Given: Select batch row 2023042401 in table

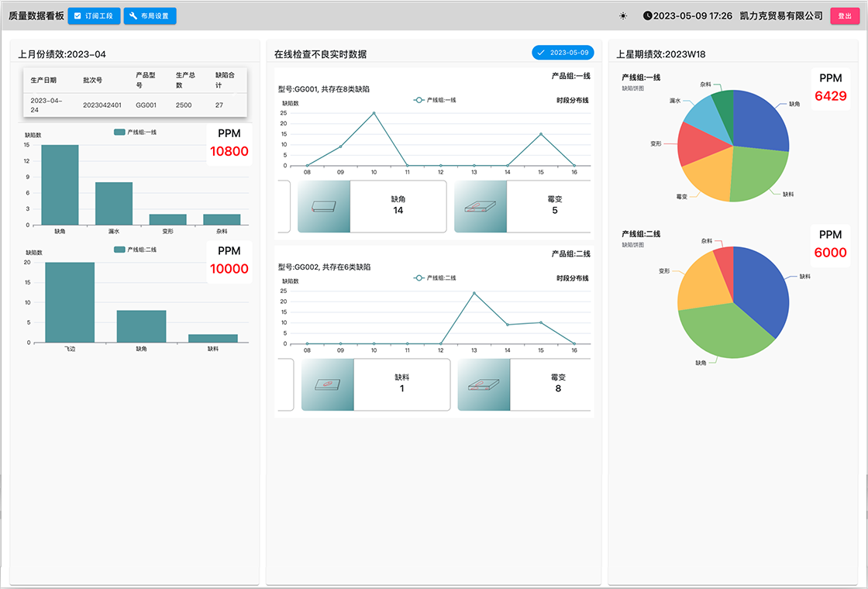Looking at the screenshot, I should click(x=135, y=105).
